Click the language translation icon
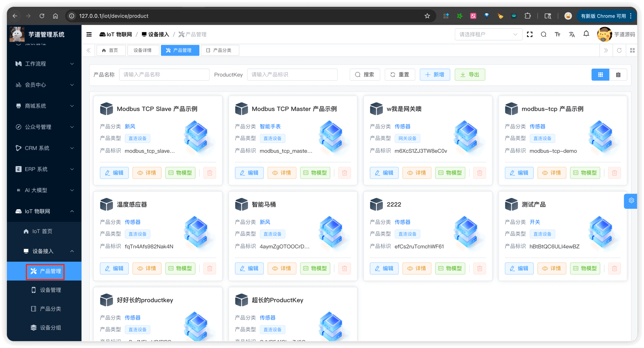Image resolution: width=644 pixels, height=348 pixels. click(x=572, y=34)
